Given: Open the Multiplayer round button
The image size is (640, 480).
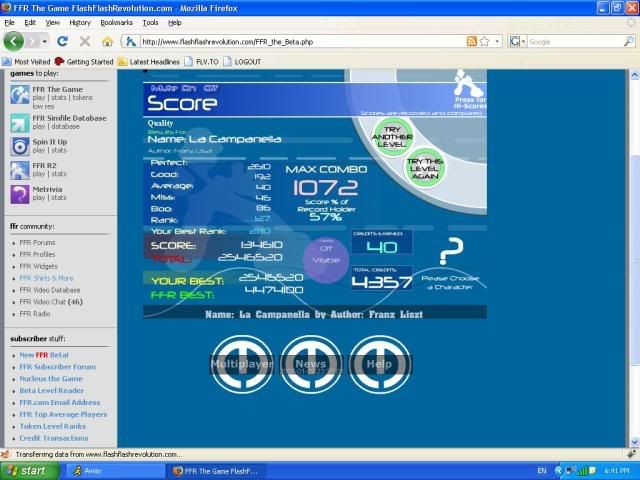Looking at the screenshot, I should click(x=241, y=364).
